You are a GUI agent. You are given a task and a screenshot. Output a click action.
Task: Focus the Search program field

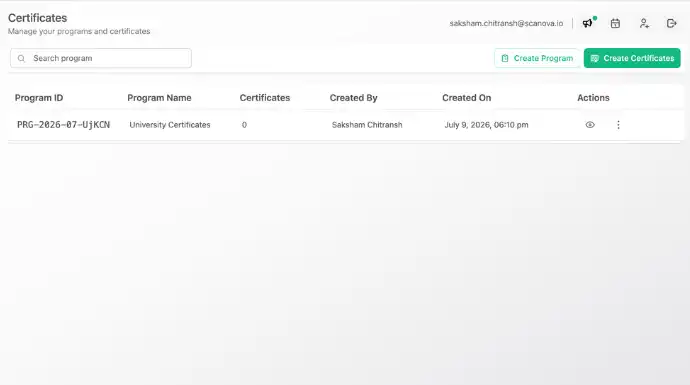pyautogui.click(x=101, y=58)
